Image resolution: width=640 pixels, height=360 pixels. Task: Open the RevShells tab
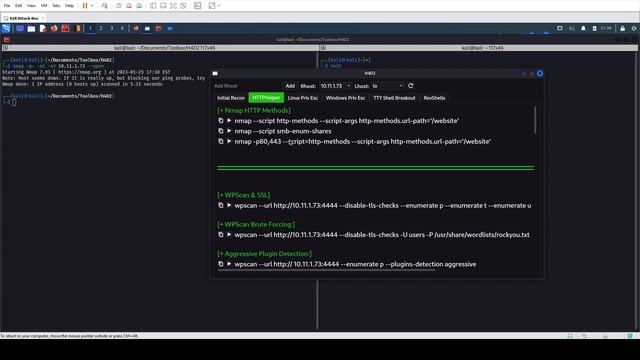coord(434,98)
